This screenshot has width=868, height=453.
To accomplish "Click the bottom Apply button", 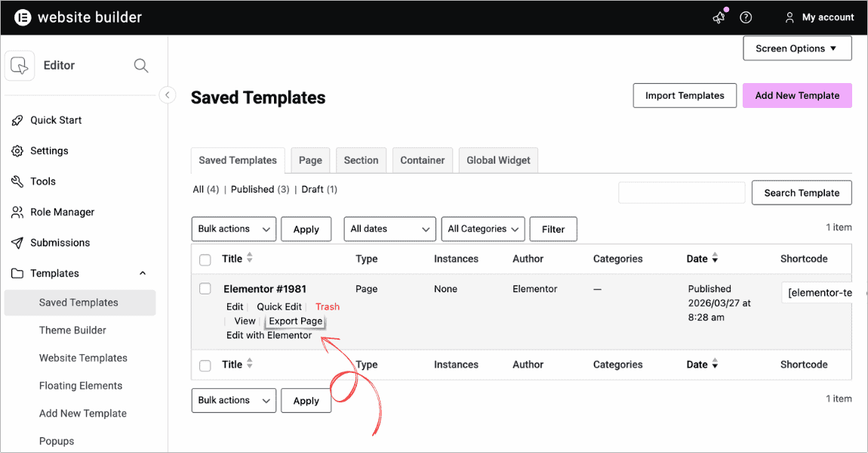I will point(306,400).
